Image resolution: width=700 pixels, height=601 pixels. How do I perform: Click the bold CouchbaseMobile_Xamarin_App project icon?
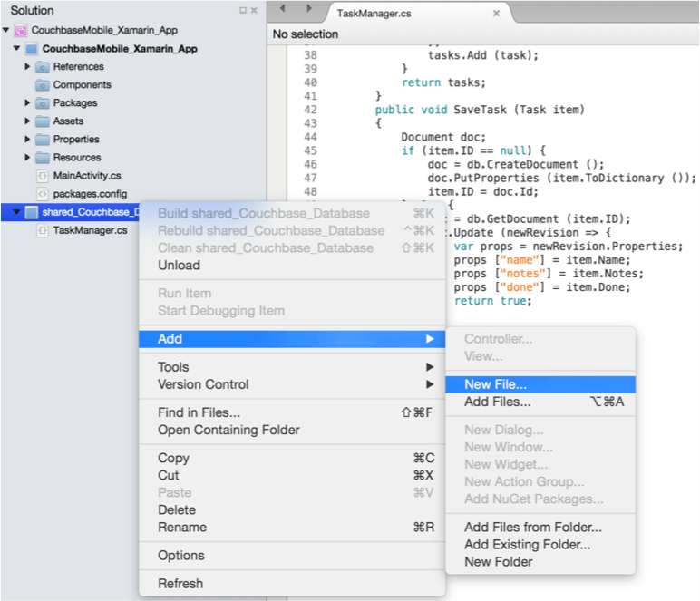[x=31, y=49]
